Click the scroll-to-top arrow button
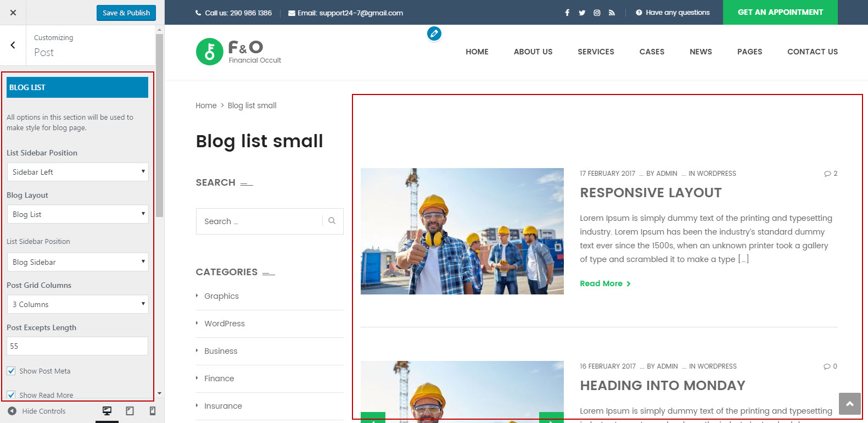 849,404
